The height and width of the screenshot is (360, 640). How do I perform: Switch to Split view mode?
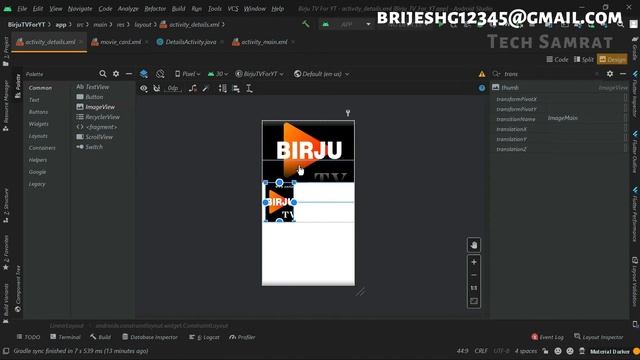click(x=584, y=60)
